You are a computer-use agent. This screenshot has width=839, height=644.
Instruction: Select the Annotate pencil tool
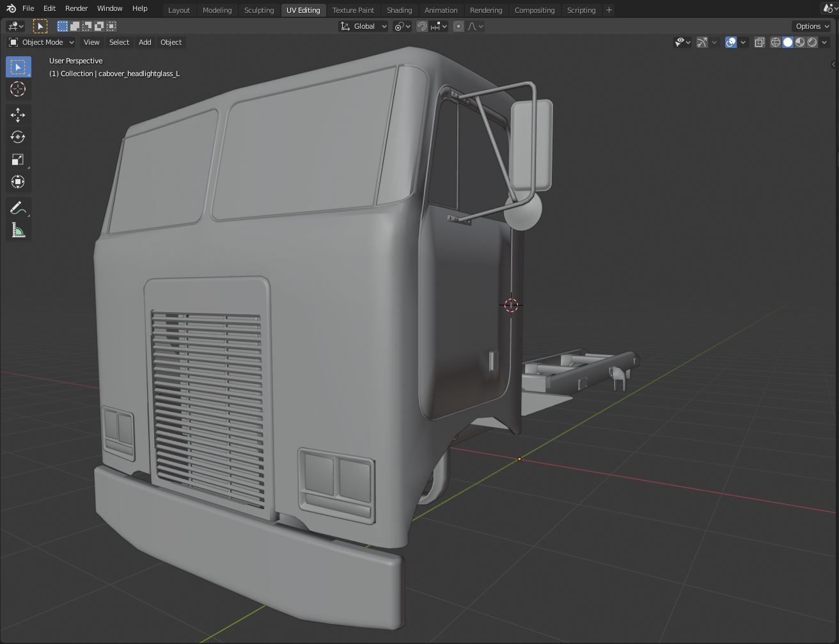(18, 208)
